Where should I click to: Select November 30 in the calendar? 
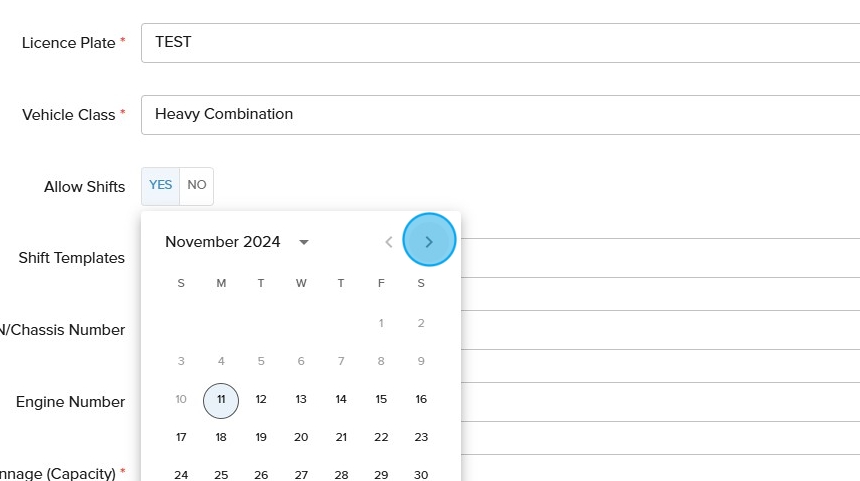click(x=421, y=475)
